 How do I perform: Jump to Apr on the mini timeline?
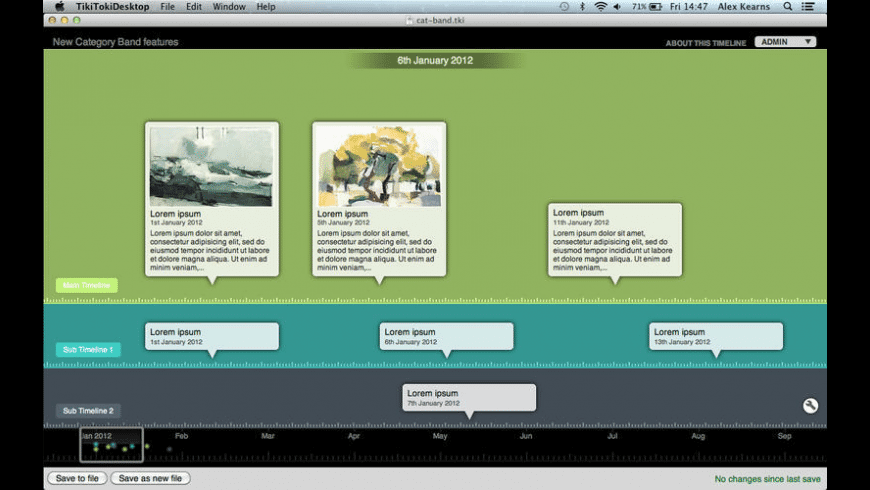(x=354, y=436)
